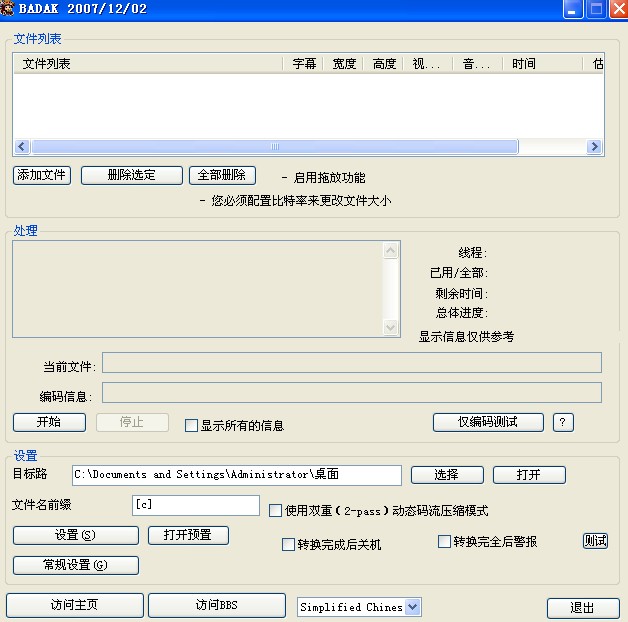The width and height of the screenshot is (628, 622).
Task: Click the 测试 button next to the alarm option
Action: (x=595, y=541)
